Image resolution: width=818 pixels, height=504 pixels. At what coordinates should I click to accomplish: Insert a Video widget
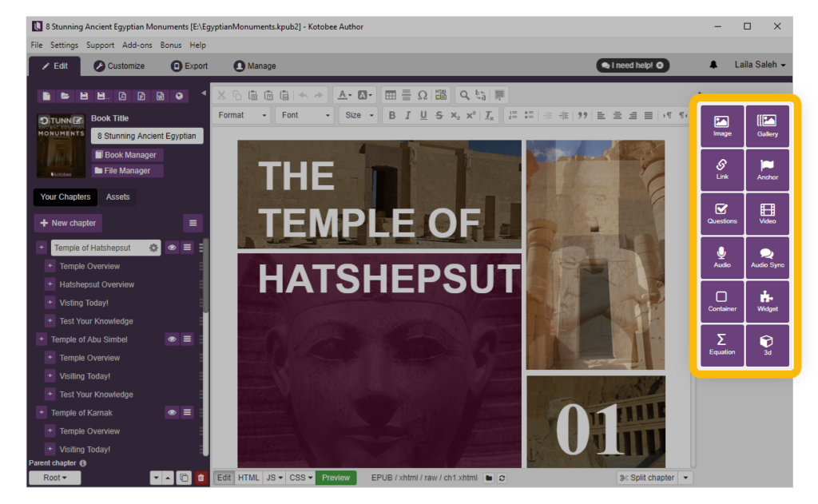pyautogui.click(x=767, y=213)
